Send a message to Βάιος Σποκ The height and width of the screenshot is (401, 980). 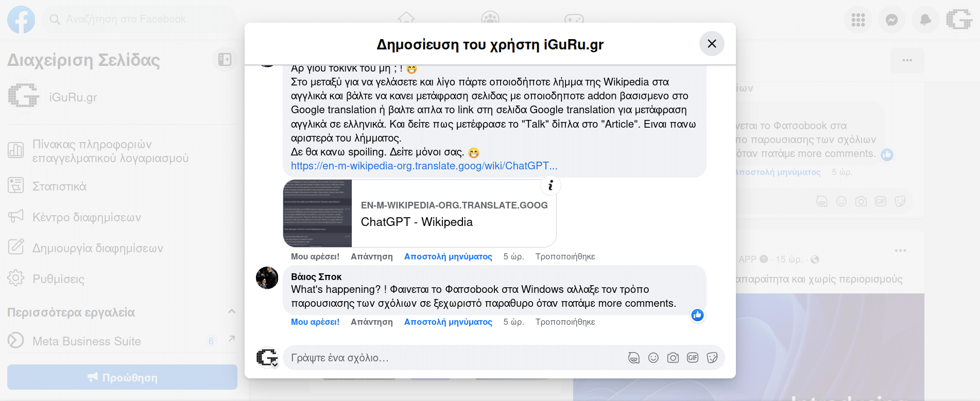point(448,322)
